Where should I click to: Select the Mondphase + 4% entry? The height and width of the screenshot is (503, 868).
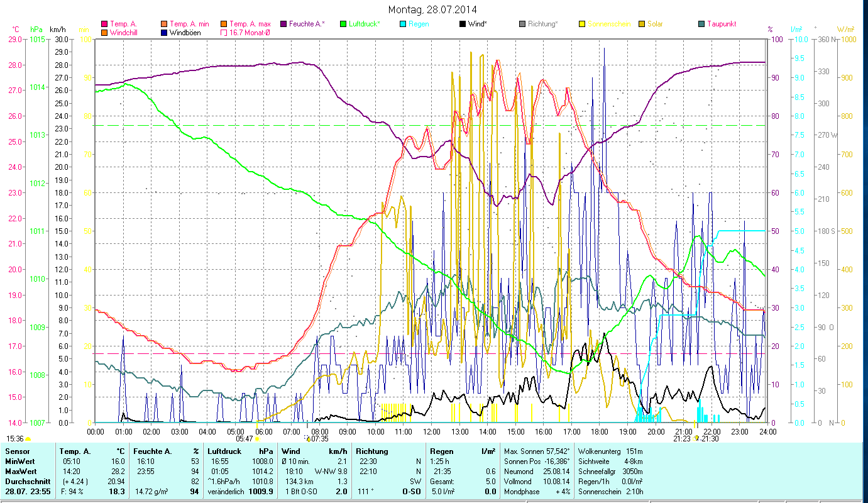coord(537,492)
